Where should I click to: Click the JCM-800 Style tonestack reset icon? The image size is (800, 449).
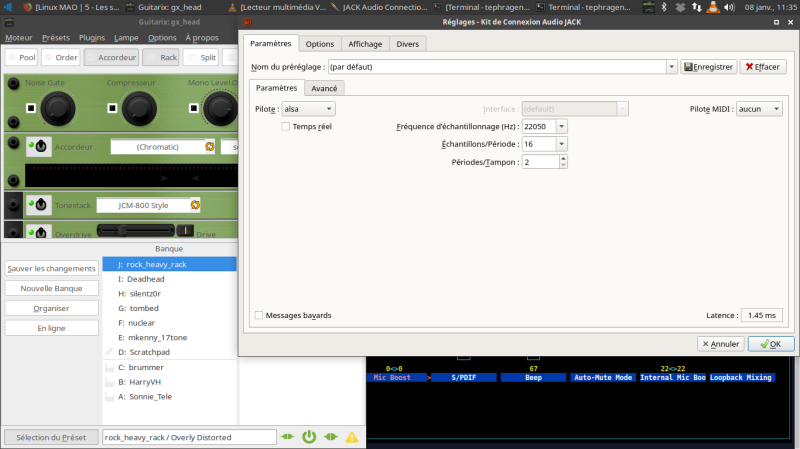(x=195, y=205)
